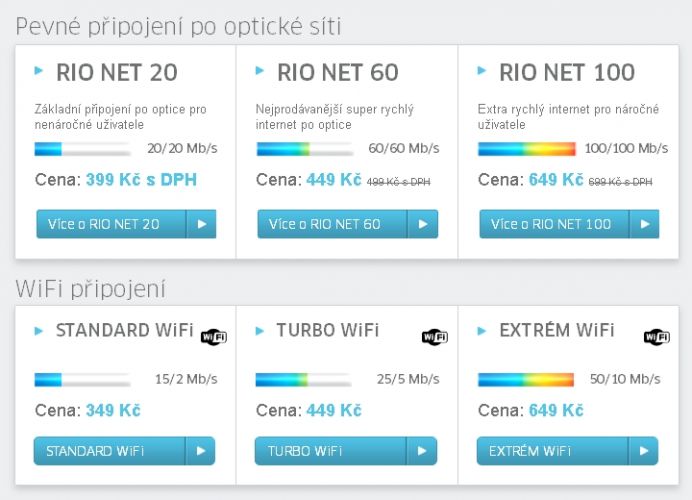This screenshot has height=500, width=692.
Task: Click the WiFi logo beside EXTRÉM WiFi
Action: [657, 337]
